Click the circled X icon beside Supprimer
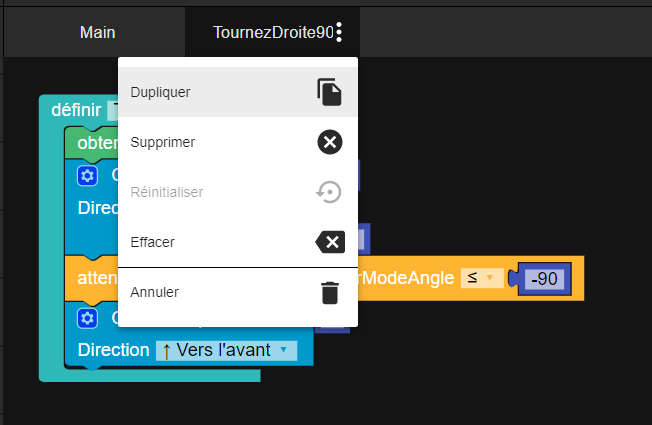The image size is (652, 425). click(x=330, y=142)
